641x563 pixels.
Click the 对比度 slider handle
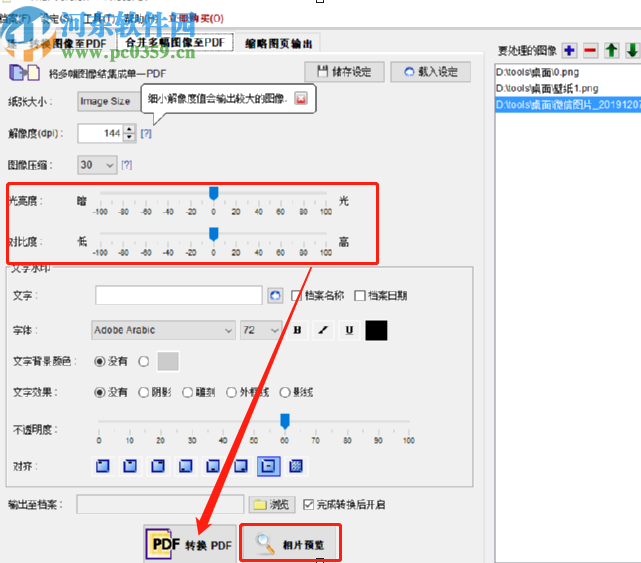[x=213, y=234]
